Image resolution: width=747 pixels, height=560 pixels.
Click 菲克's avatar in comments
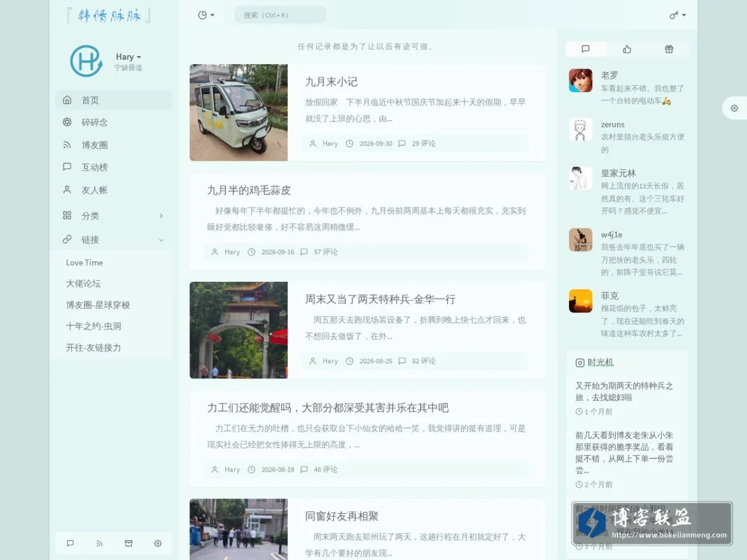[x=581, y=301]
